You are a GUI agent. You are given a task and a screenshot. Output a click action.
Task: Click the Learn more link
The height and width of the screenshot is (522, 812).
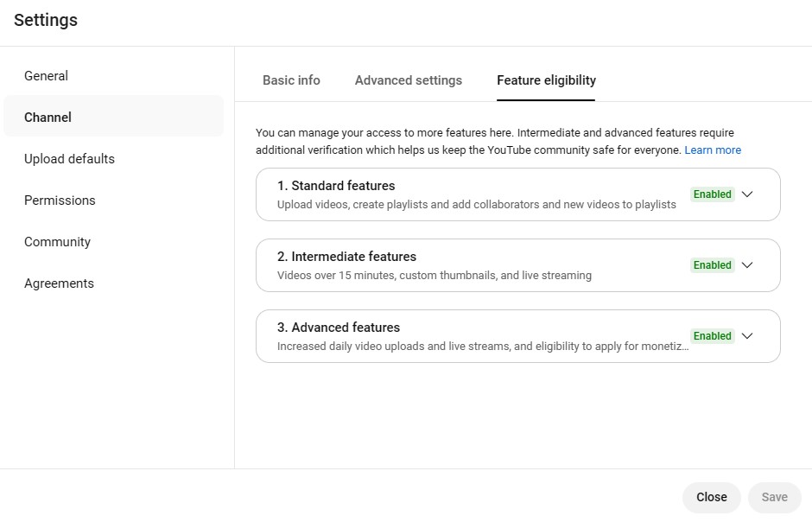click(713, 150)
